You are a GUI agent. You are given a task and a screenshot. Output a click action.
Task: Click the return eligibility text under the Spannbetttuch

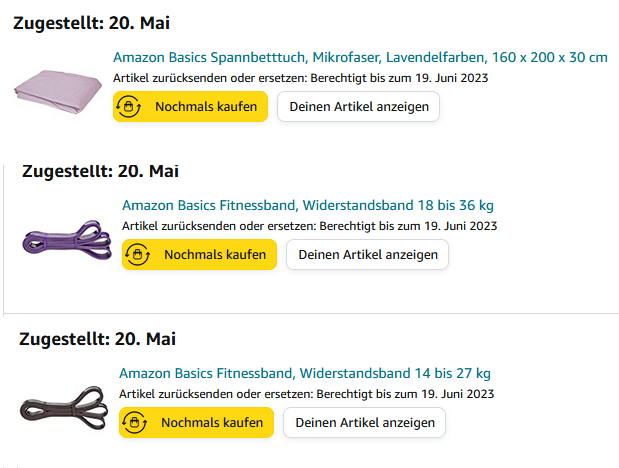[301, 77]
